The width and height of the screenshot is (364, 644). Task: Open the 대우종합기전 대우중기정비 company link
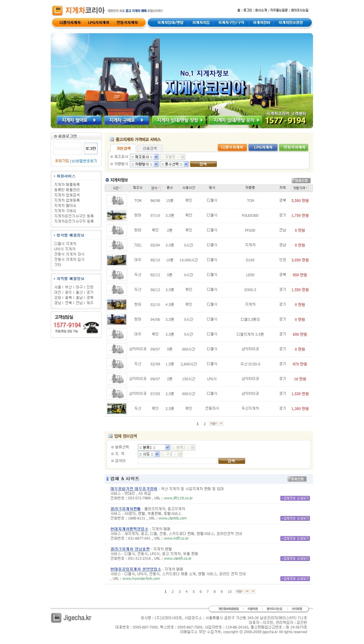(134, 489)
